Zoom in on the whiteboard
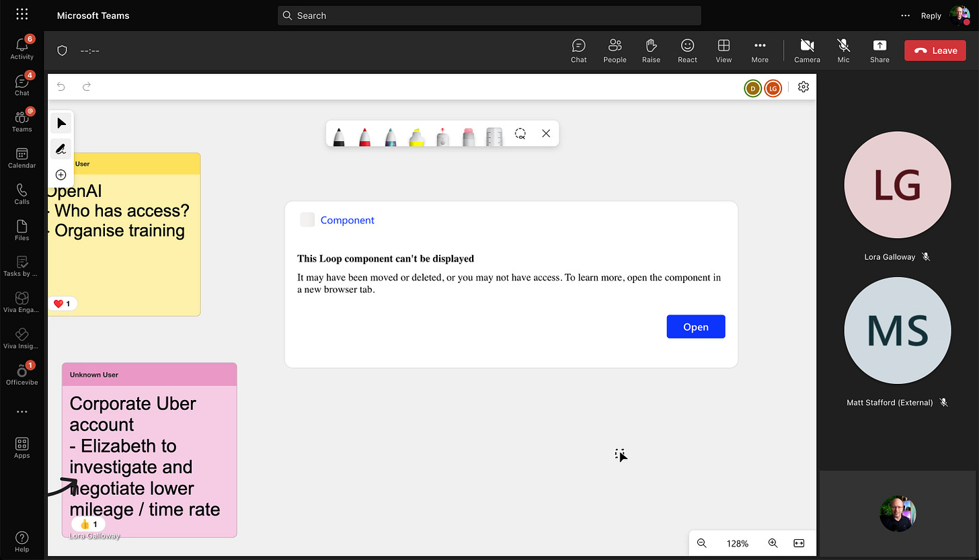Image resolution: width=979 pixels, height=560 pixels. [773, 543]
